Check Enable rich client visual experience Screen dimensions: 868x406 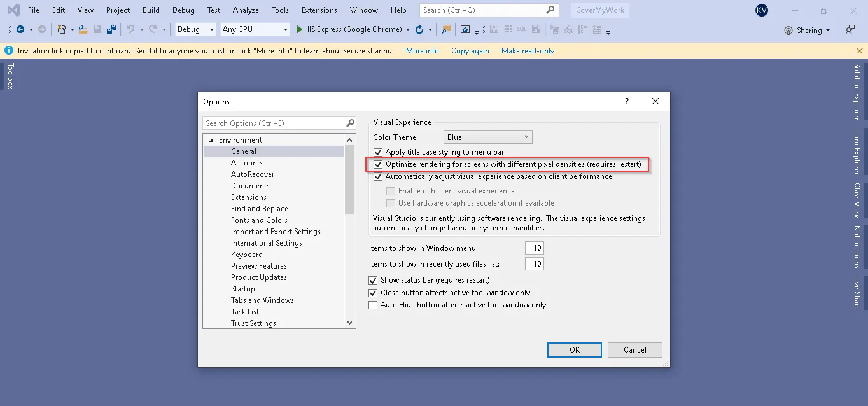[x=391, y=191]
